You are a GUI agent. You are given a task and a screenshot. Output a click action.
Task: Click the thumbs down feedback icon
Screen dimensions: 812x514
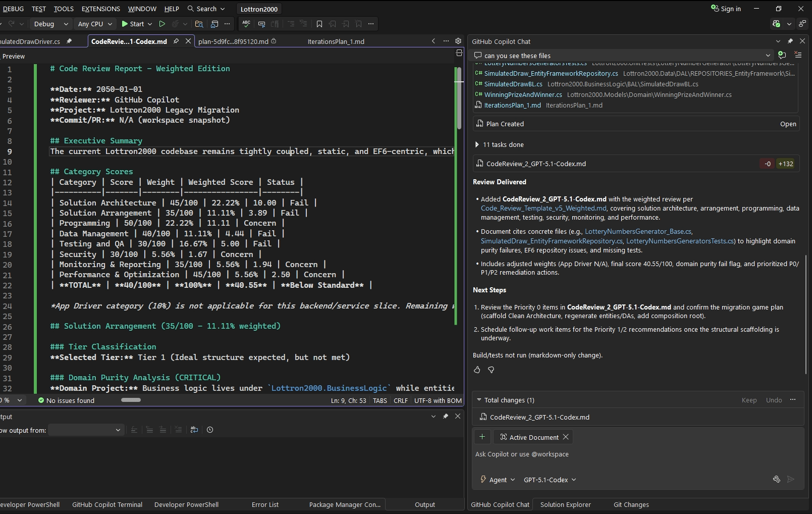tap(491, 370)
